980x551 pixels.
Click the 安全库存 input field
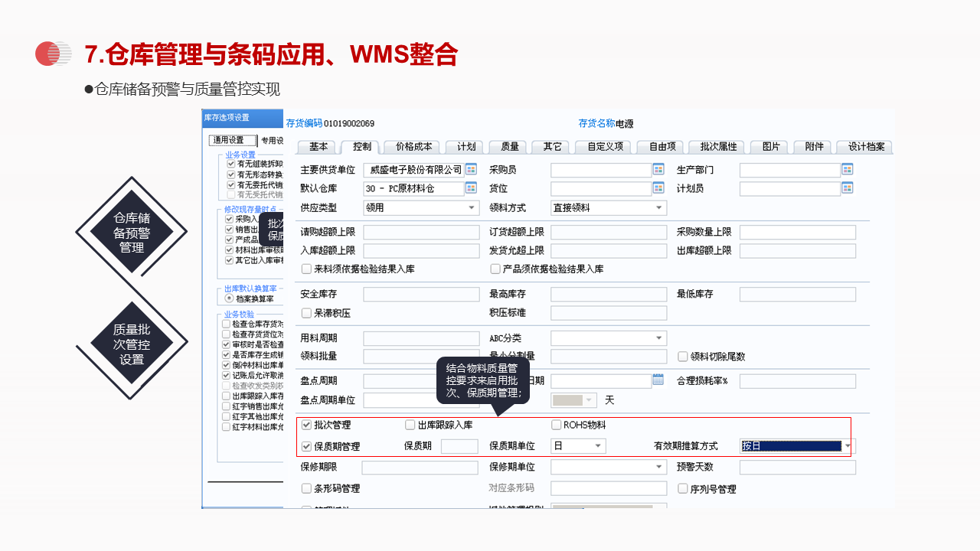[421, 294]
